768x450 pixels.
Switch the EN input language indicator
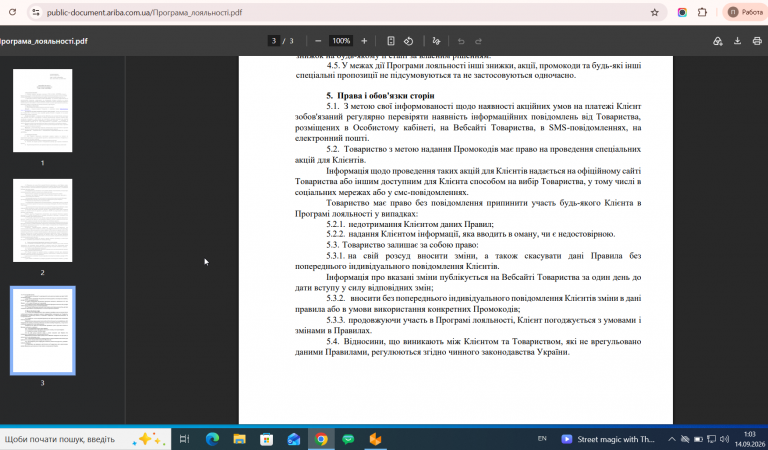(x=542, y=439)
